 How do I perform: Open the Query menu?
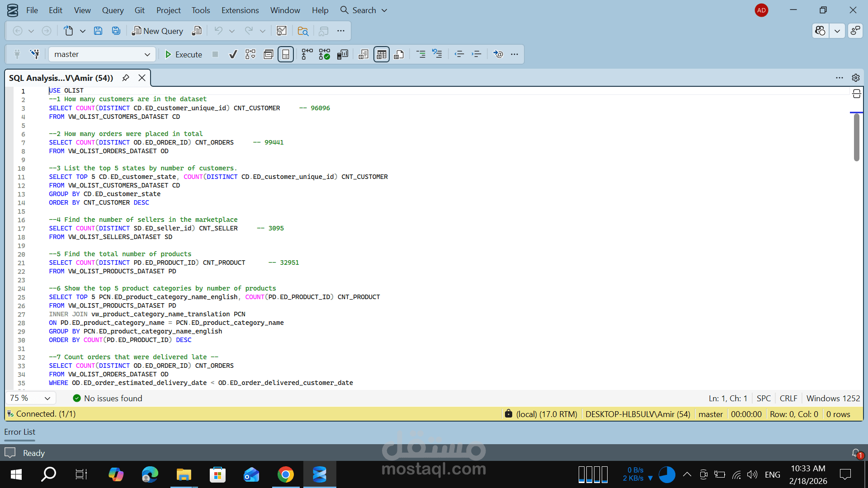click(113, 10)
